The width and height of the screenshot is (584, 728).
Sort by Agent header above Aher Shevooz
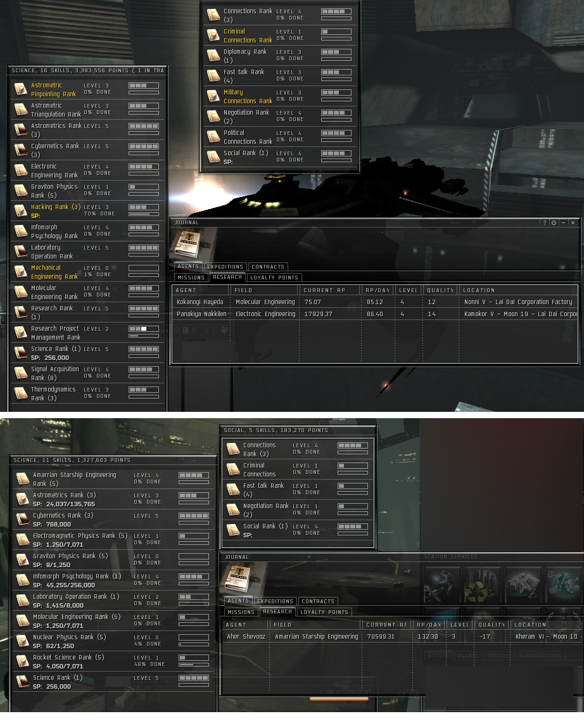pyautogui.click(x=246, y=625)
